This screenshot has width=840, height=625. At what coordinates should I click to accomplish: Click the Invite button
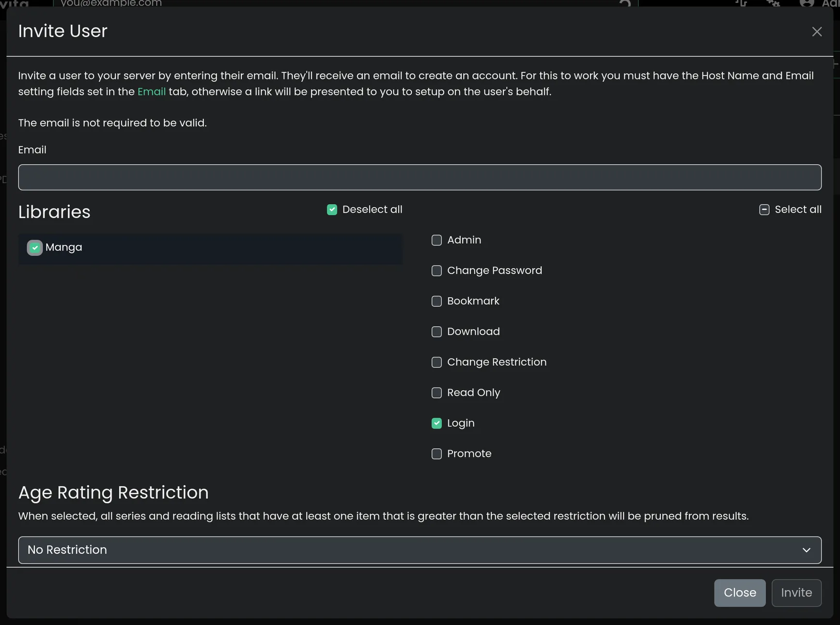pyautogui.click(x=796, y=593)
